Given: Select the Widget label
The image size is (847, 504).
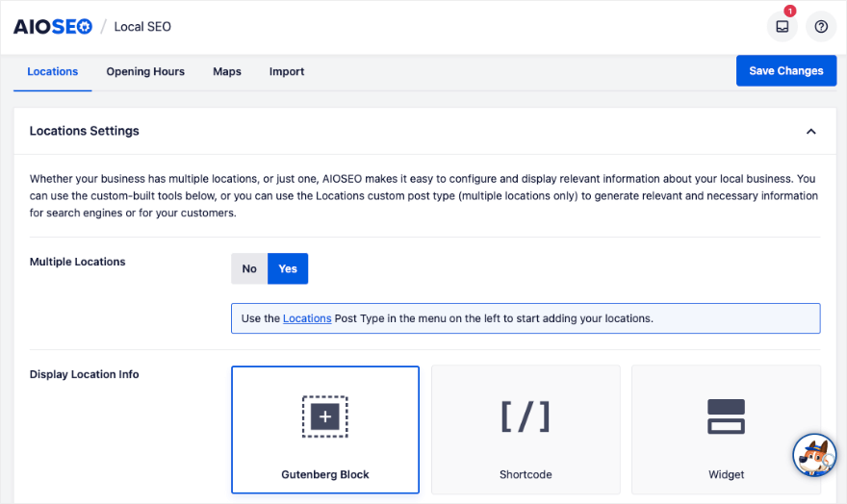Looking at the screenshot, I should (x=726, y=474).
